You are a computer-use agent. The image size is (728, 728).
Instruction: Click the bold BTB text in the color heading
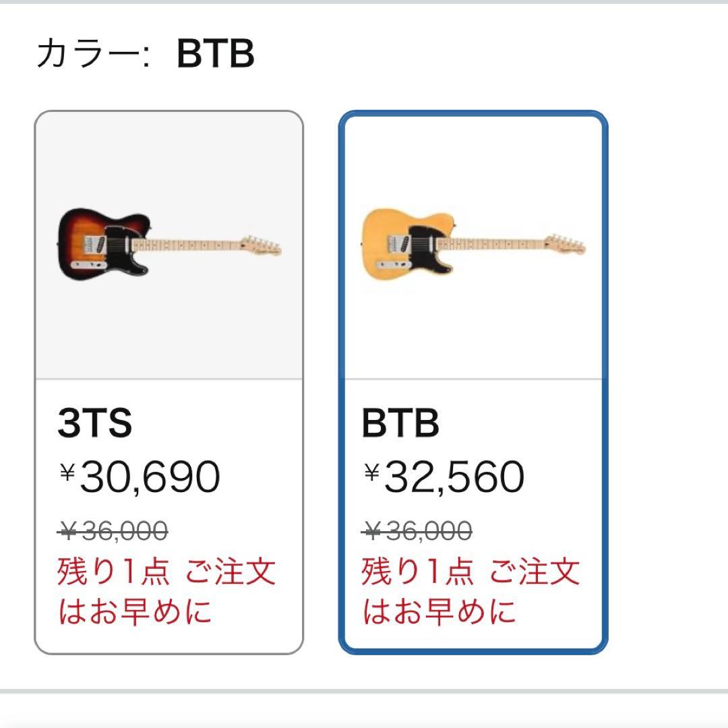216,55
